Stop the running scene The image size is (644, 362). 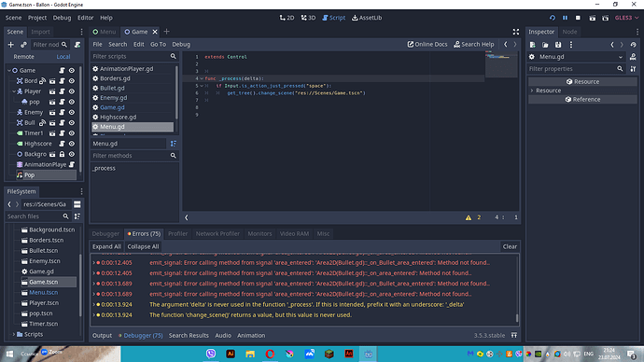pyautogui.click(x=578, y=18)
